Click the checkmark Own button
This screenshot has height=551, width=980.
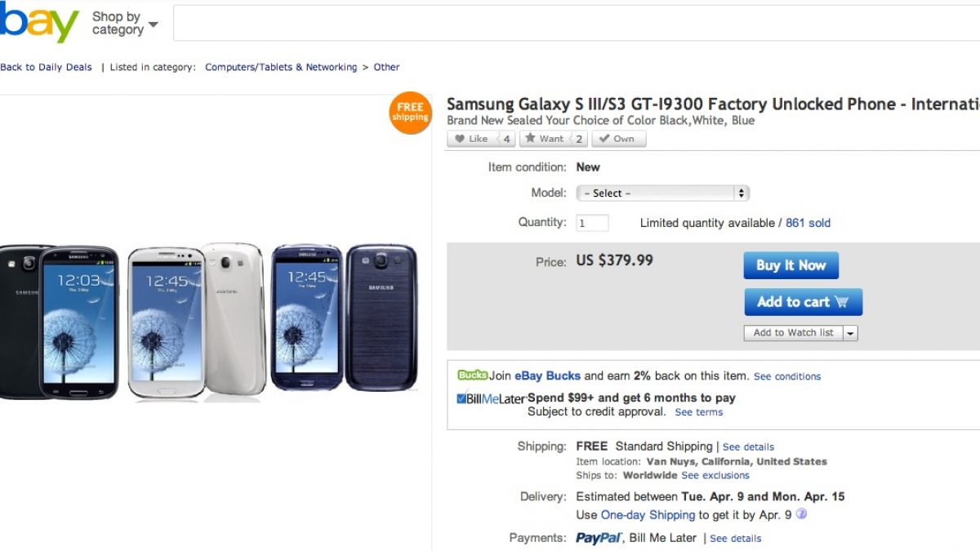coord(617,139)
